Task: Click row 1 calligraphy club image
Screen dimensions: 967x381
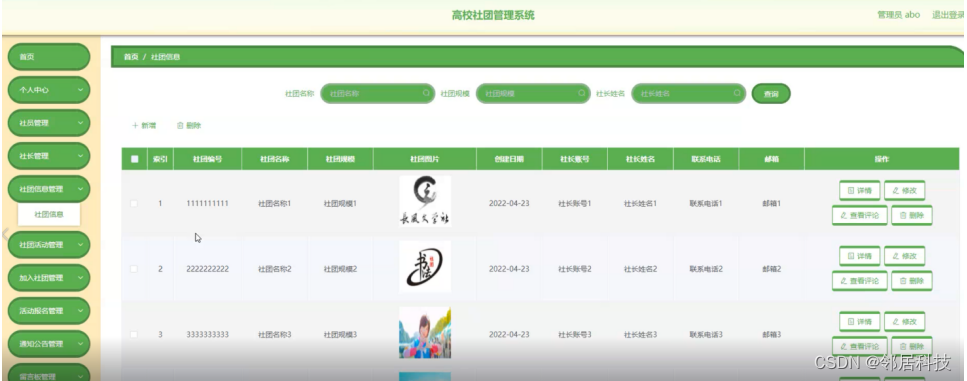Action: tap(425, 202)
